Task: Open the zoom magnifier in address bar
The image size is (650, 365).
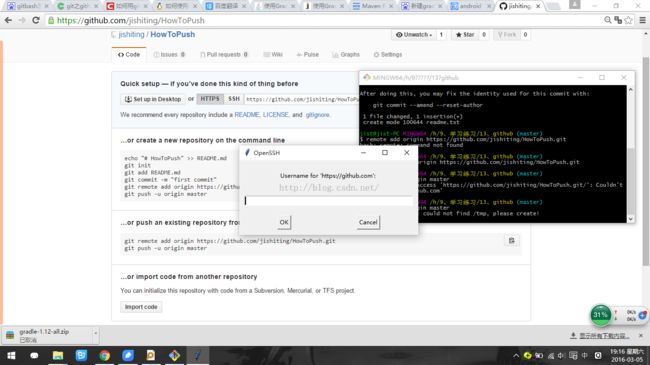Action: coord(608,20)
